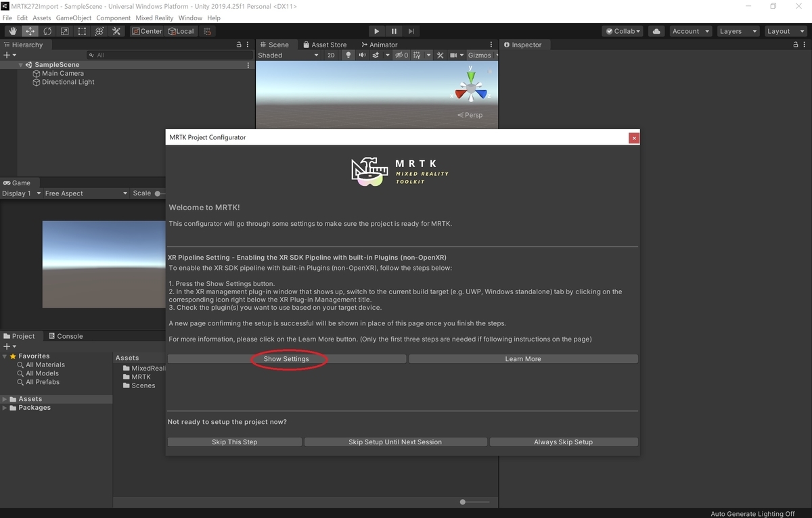This screenshot has height=518, width=812.
Task: Open Account dropdown
Action: point(690,31)
